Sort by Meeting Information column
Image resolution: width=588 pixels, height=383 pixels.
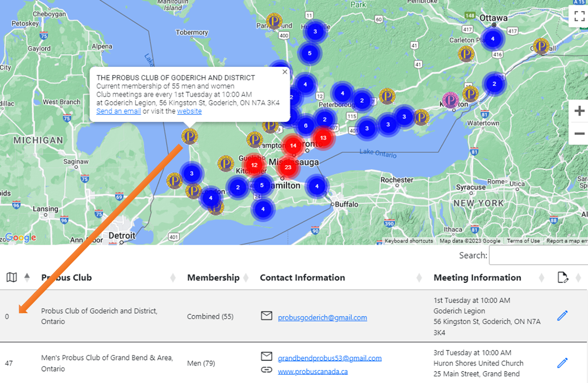[541, 278]
